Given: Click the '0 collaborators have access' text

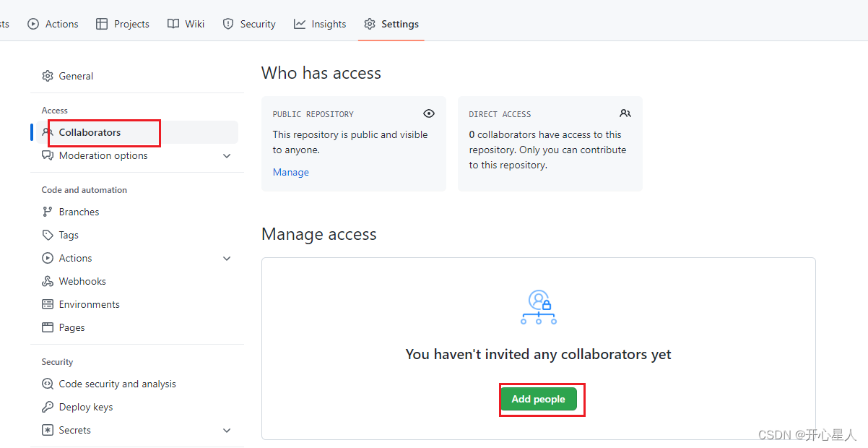Looking at the screenshot, I should pos(547,150).
